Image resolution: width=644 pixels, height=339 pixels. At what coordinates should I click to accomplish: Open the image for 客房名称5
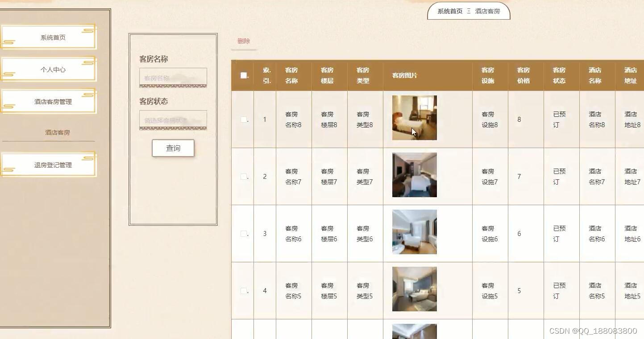point(414,289)
